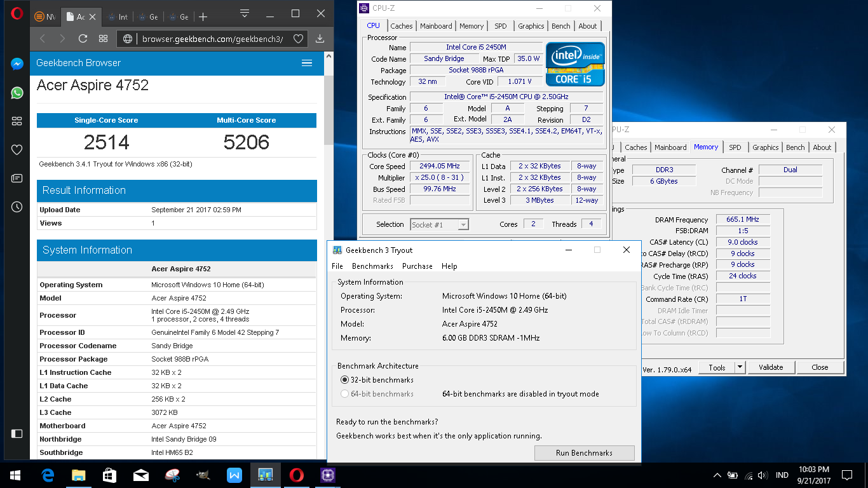868x488 pixels.
Task: Select 64-bit benchmarks radio button
Action: pyautogui.click(x=345, y=394)
